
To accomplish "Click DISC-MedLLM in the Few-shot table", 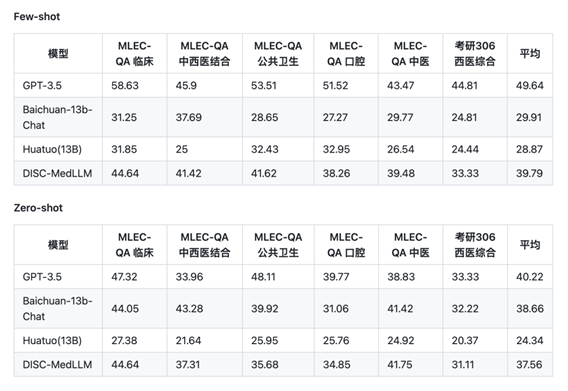I will tap(57, 173).
